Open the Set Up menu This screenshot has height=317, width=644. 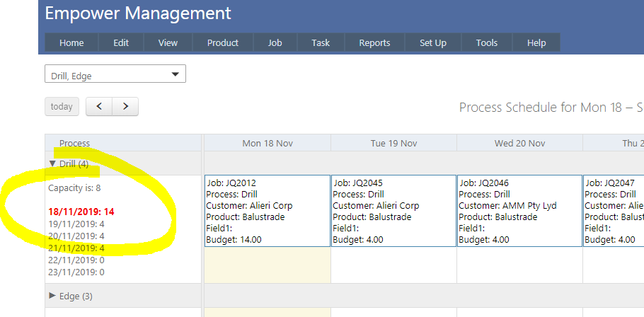click(x=433, y=42)
